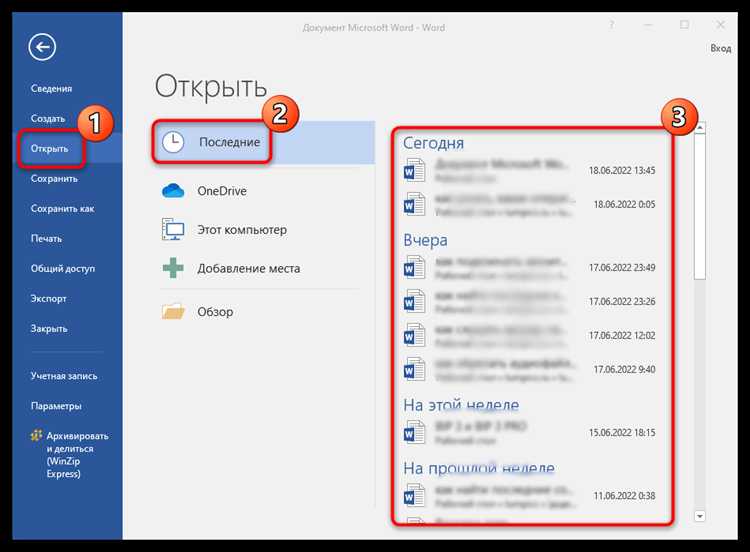750x552 pixels.
Task: Click the На этой неделе heading
Action: [461, 405]
